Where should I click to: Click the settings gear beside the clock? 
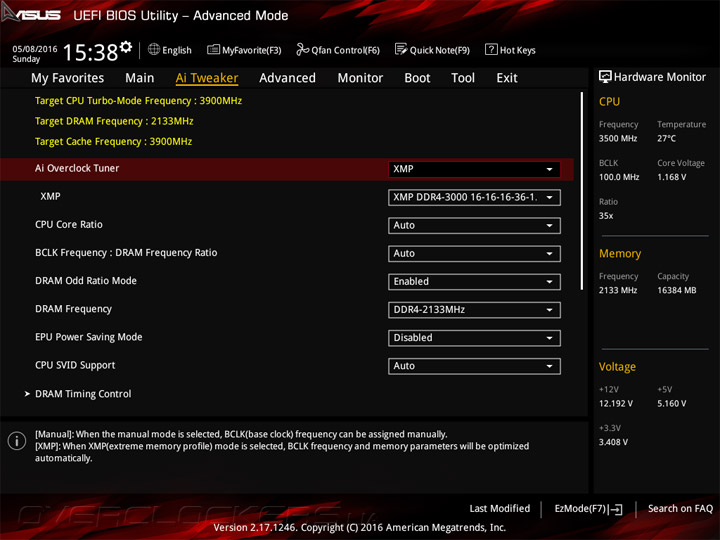click(126, 46)
